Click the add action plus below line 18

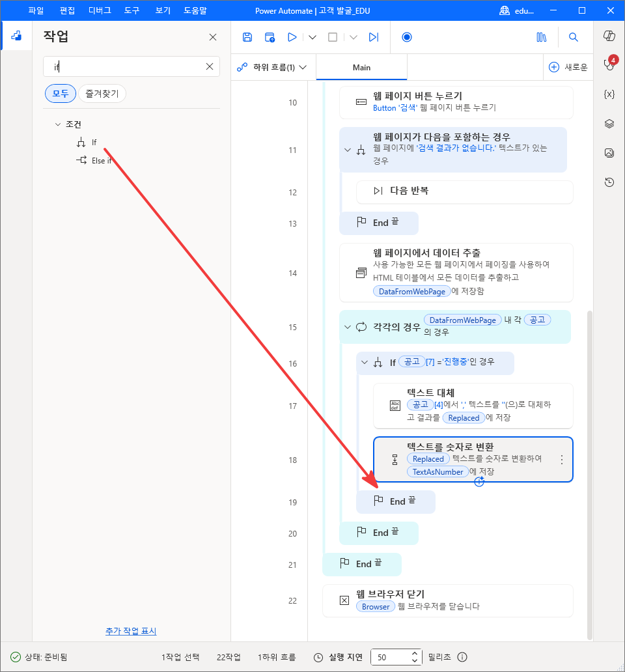(479, 482)
